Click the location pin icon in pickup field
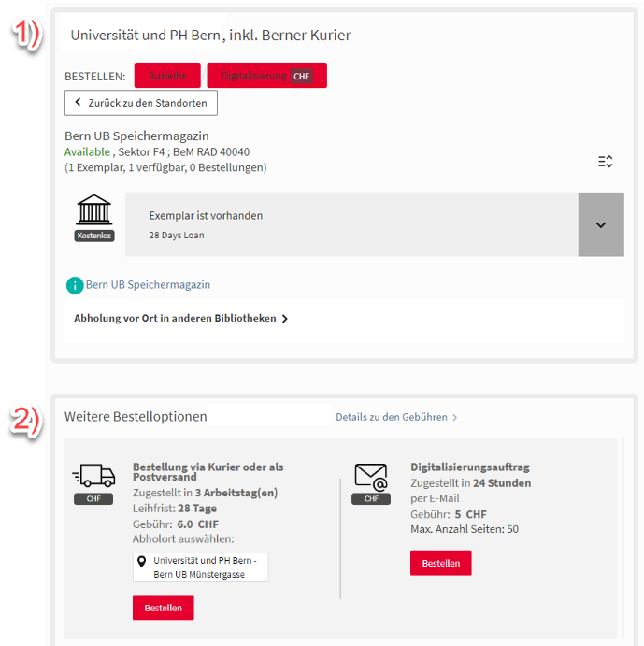This screenshot has height=646, width=644. point(141,562)
